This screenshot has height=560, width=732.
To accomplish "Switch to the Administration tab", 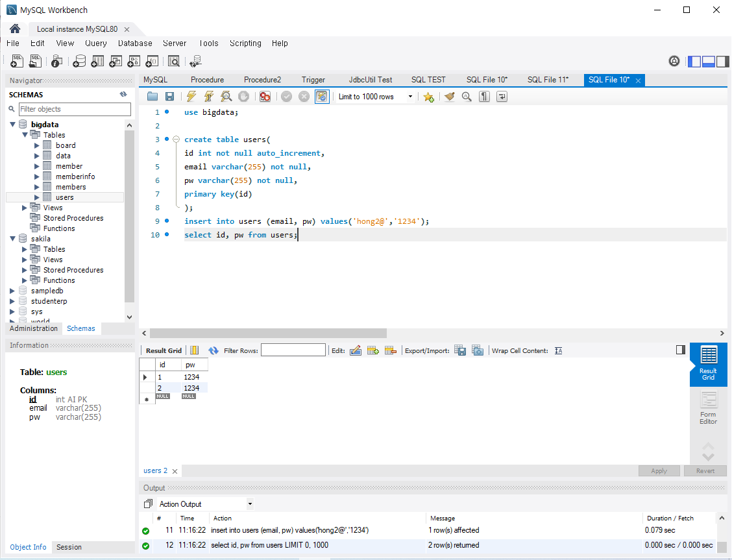I will pos(34,328).
